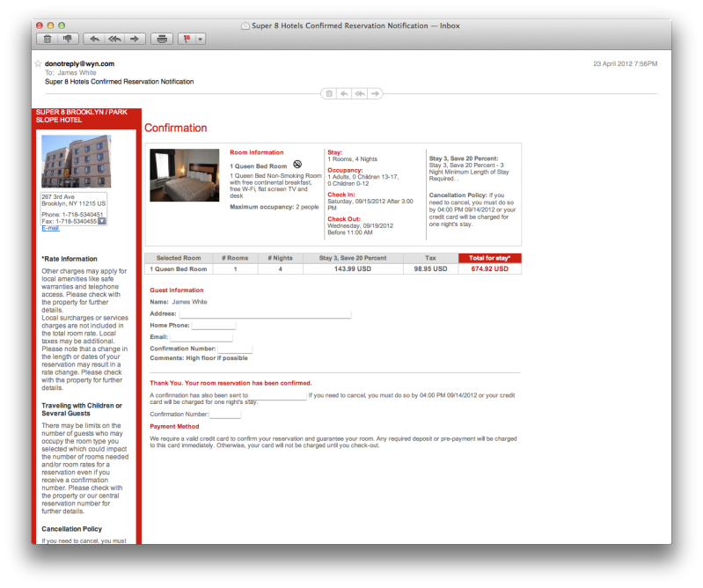Click the hotel building exterior photo

coord(77,161)
